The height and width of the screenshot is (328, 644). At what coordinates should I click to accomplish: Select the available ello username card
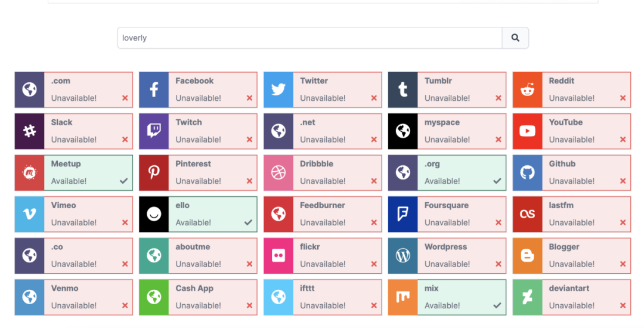(212, 214)
